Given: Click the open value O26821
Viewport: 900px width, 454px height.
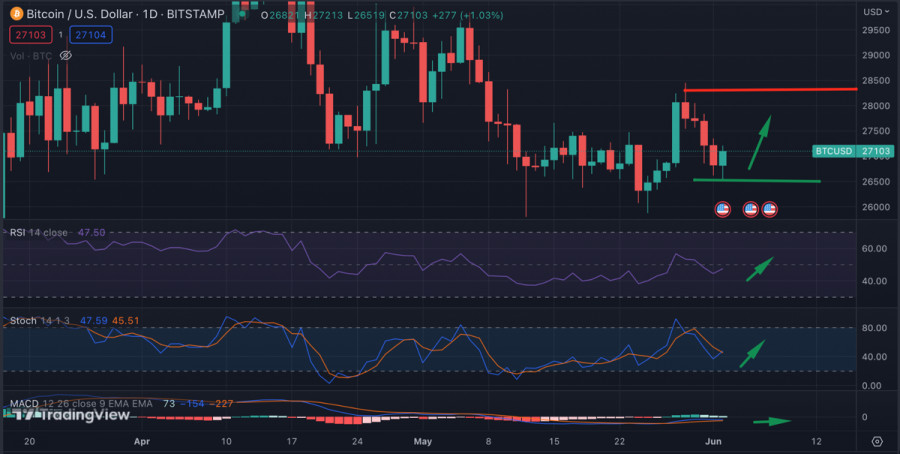Looking at the screenshot, I should coord(281,15).
